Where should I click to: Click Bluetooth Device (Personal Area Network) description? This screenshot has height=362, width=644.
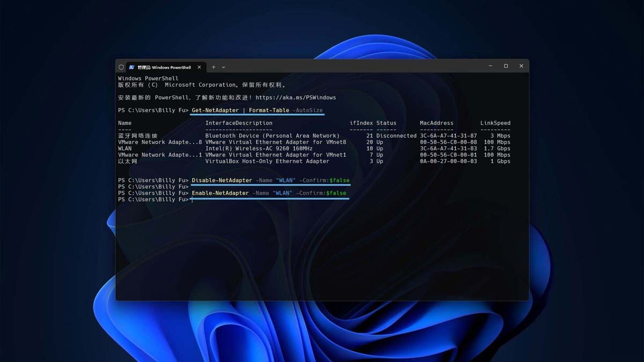pyautogui.click(x=272, y=136)
